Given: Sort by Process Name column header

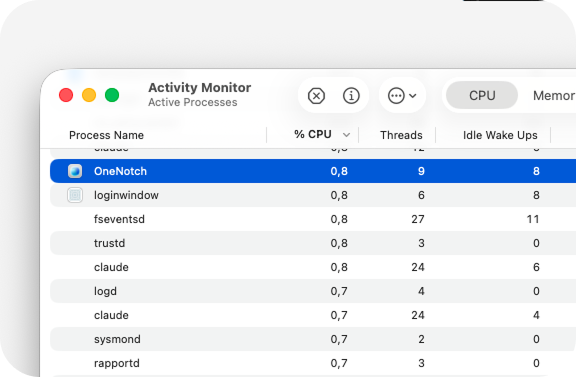Looking at the screenshot, I should pos(106,135).
